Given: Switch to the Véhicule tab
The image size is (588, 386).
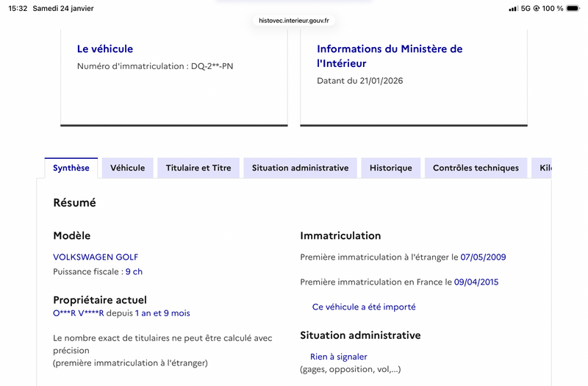Looking at the screenshot, I should (x=127, y=168).
